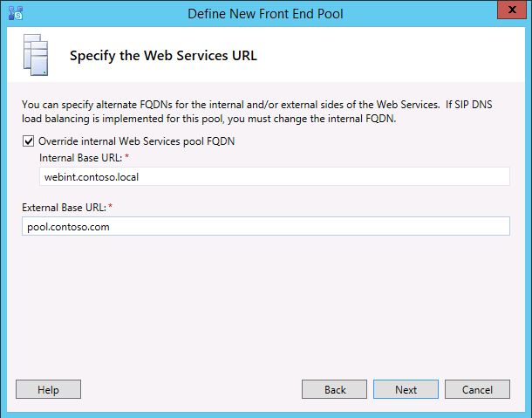Open Help for this wizard page

coord(48,389)
